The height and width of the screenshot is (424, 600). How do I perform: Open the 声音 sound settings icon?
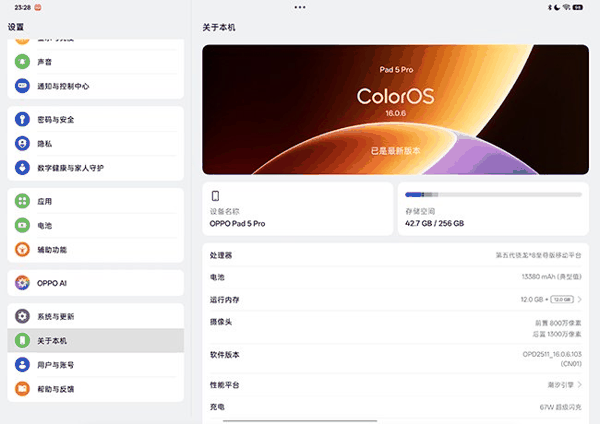pyautogui.click(x=21, y=61)
